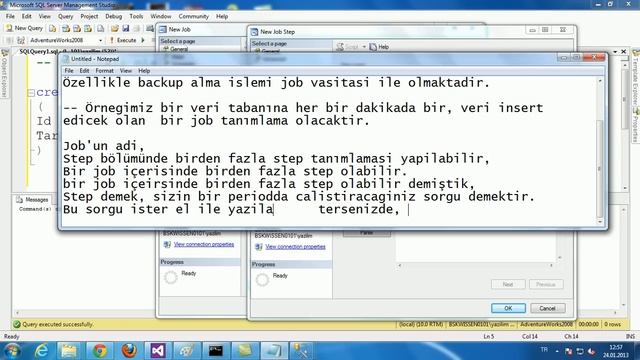
Task: Click the change connection icon left of database dropdown
Action: tap(21, 40)
